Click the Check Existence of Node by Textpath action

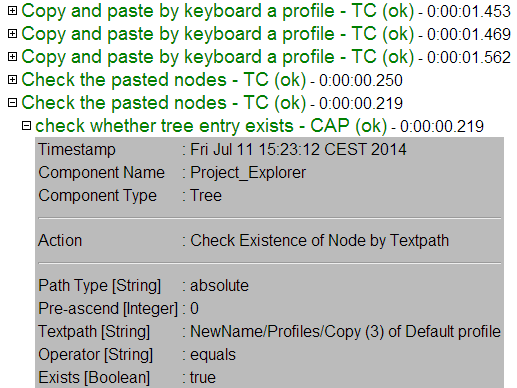click(319, 241)
